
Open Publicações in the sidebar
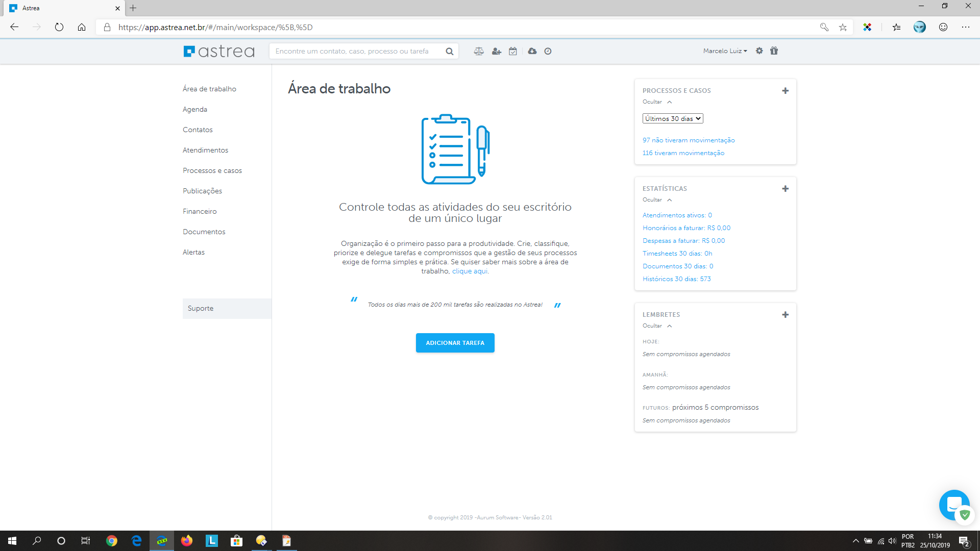coord(202,191)
